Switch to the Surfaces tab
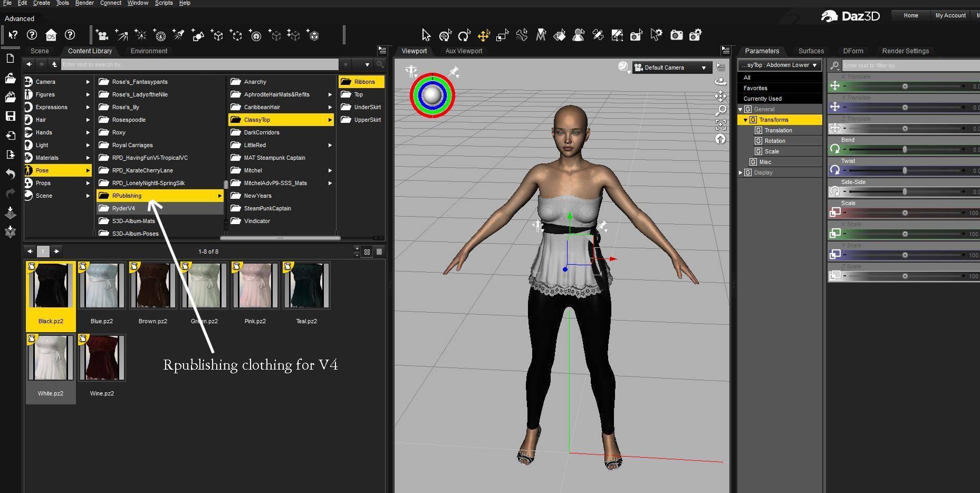The width and height of the screenshot is (980, 493). (x=811, y=51)
